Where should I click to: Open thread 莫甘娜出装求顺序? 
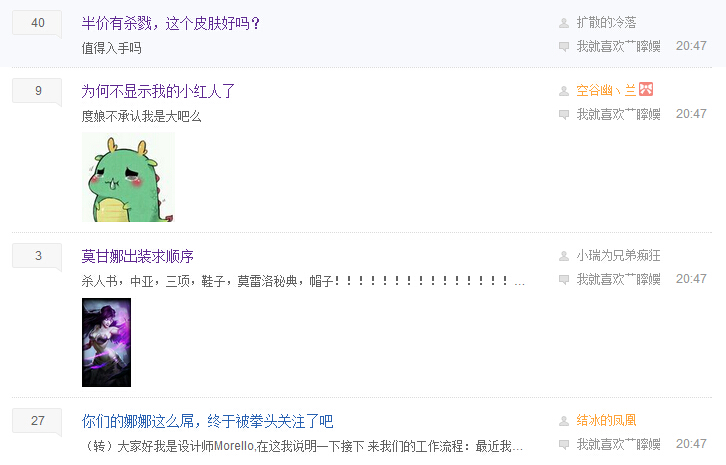point(138,256)
